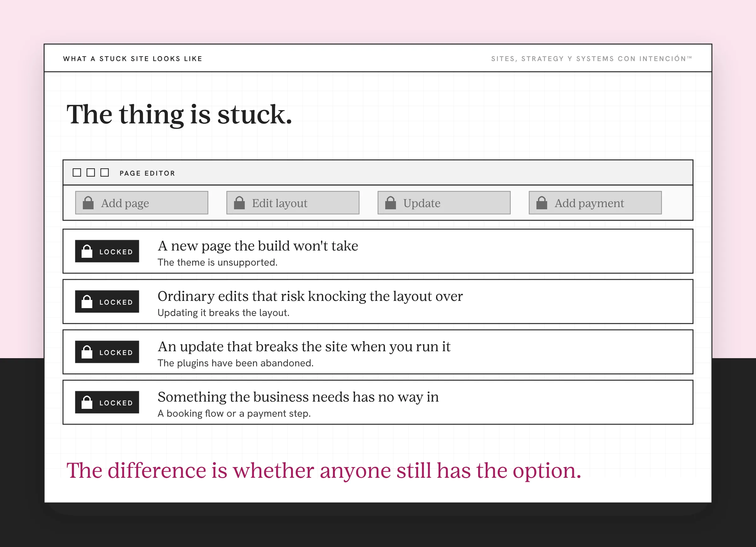Click the third square window control in Page Editor

click(105, 172)
